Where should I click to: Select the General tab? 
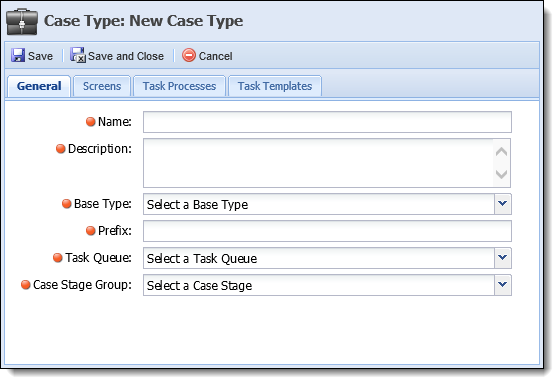pyautogui.click(x=39, y=86)
